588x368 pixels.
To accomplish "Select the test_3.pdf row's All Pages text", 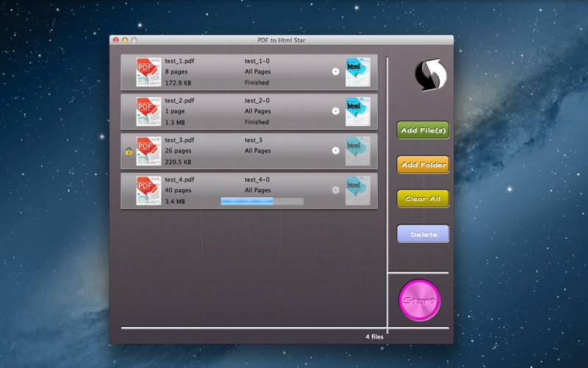I will tap(257, 151).
